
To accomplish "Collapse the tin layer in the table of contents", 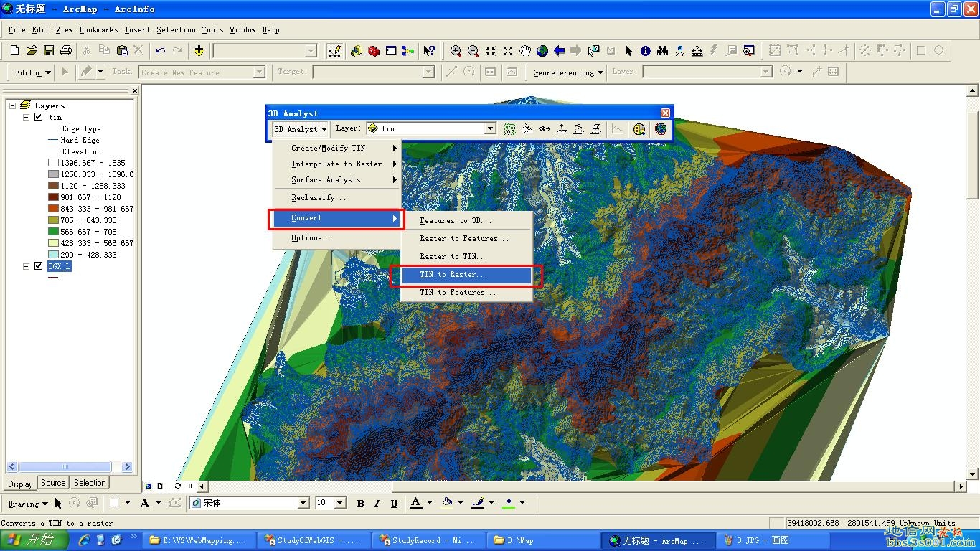I will coord(27,117).
